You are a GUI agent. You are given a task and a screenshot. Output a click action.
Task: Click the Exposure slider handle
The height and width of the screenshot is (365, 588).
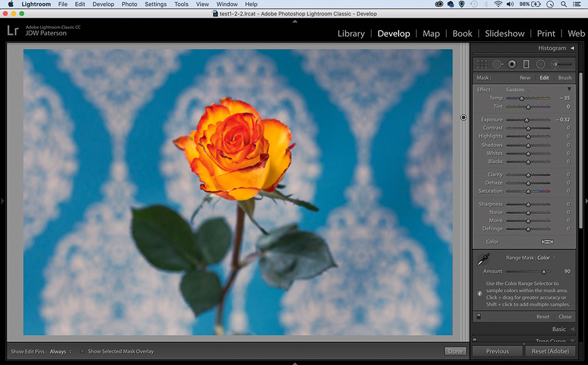tap(526, 120)
